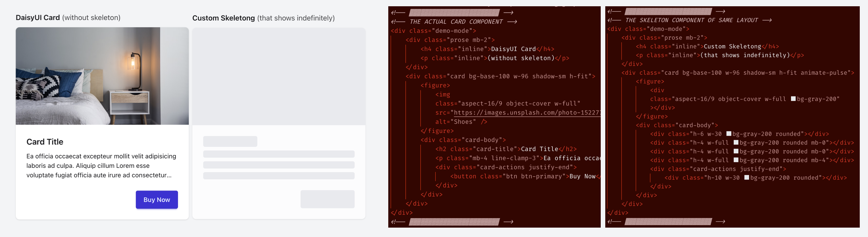
Task: Click the first full-width skeleton text bar
Action: pos(279,154)
